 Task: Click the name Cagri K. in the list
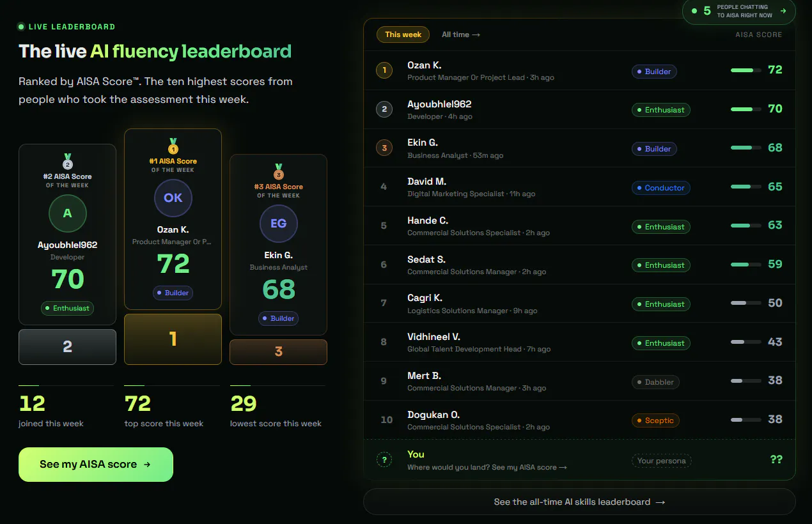(x=425, y=298)
